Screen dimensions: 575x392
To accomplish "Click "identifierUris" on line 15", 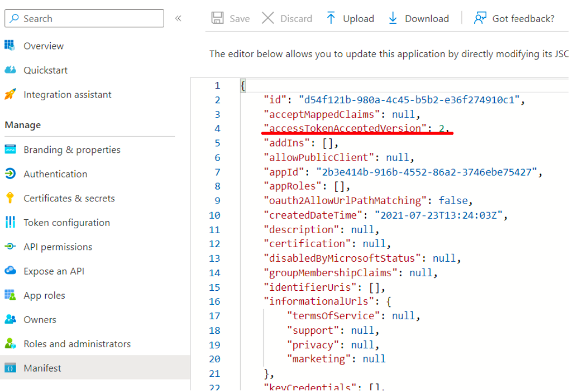I will pos(310,287).
